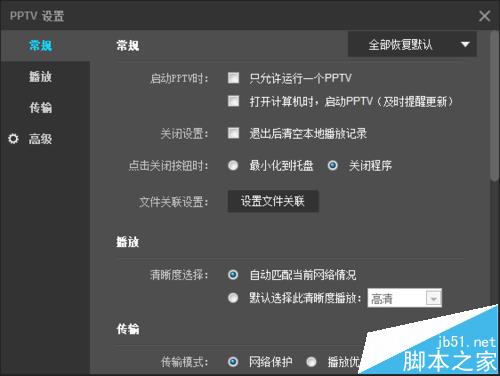The image size is (500, 376).
Task: Close the PPTV 设置 window
Action: coord(484,16)
